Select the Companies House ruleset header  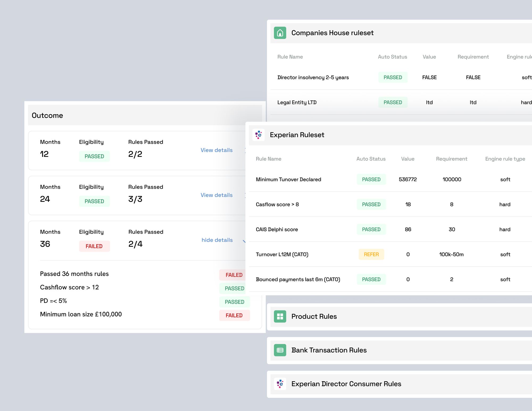(x=332, y=33)
